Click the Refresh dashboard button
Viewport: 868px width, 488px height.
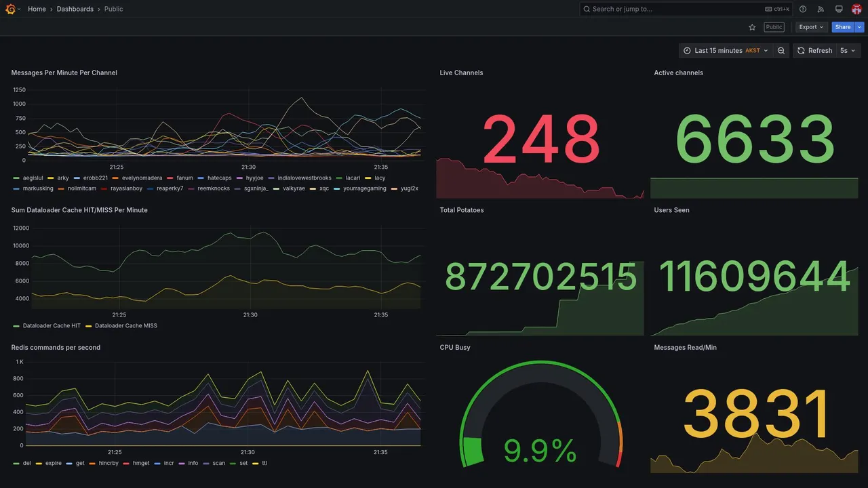pyautogui.click(x=814, y=51)
